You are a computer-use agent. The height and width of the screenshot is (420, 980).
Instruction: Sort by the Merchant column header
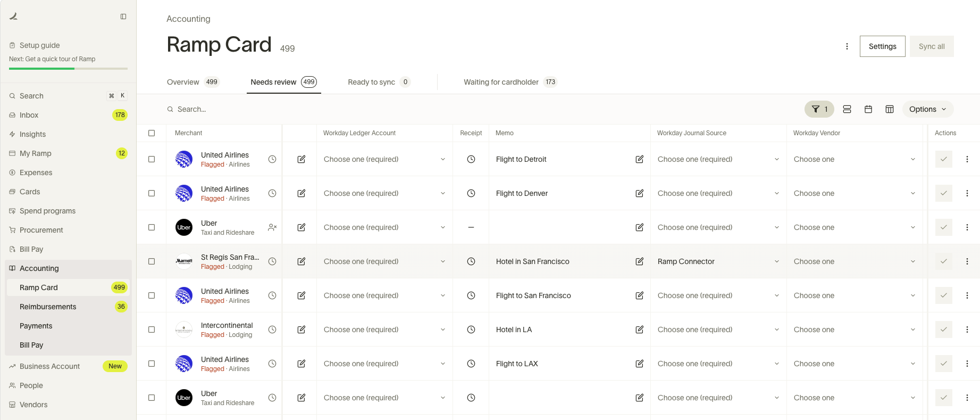pos(189,133)
